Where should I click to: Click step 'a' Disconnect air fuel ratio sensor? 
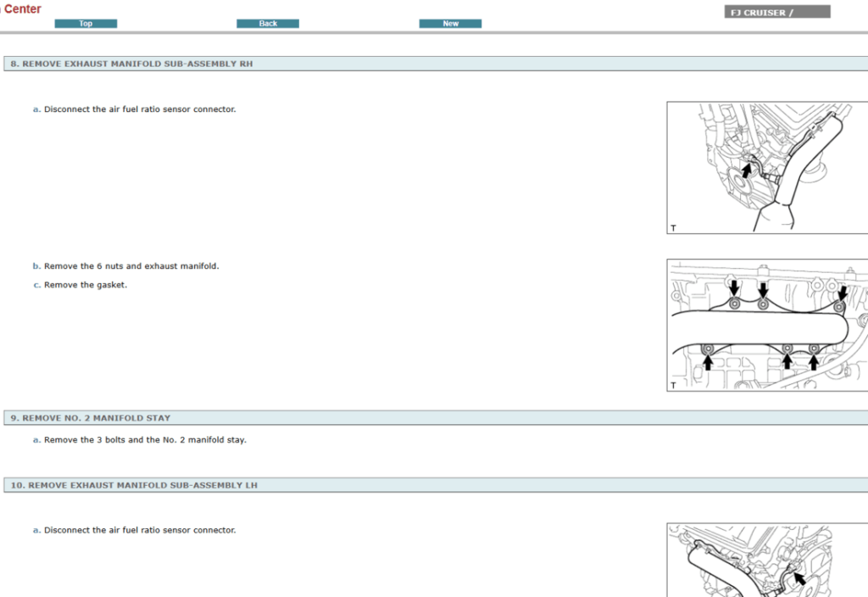pos(136,109)
